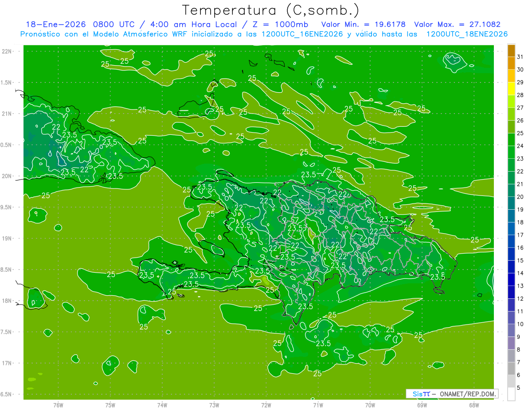Click the '69W' longitude axis label
Viewport: 532px width, 411px height.
(x=422, y=405)
